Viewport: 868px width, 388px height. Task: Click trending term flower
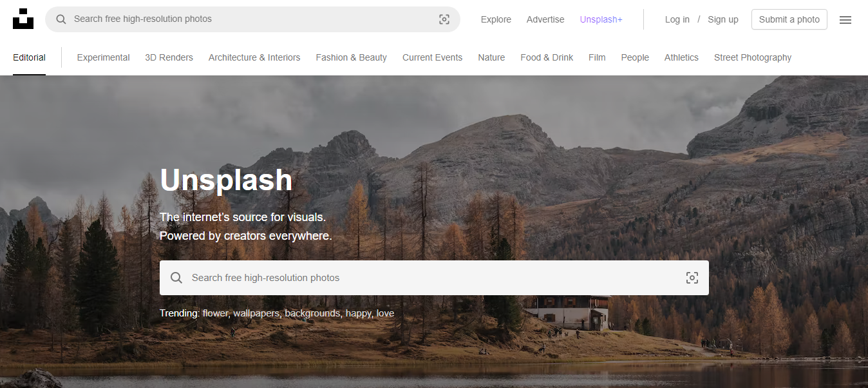[215, 313]
